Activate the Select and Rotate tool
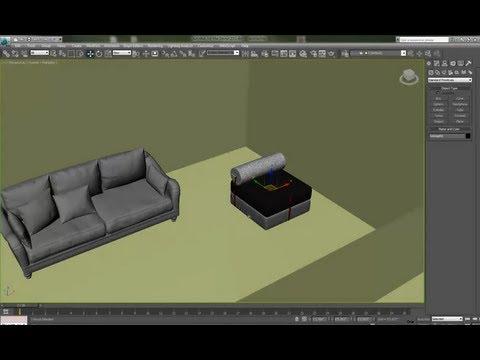The width and height of the screenshot is (480, 360). pos(99,54)
